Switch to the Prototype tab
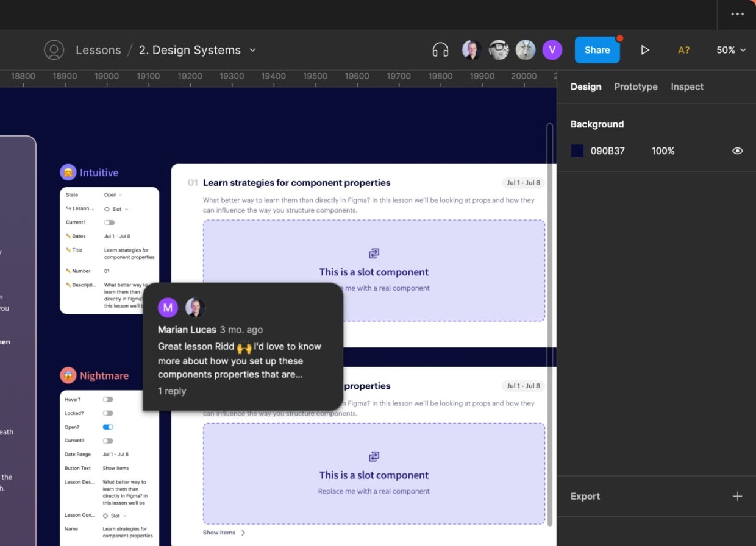Viewport: 756px width, 546px height. [x=636, y=87]
